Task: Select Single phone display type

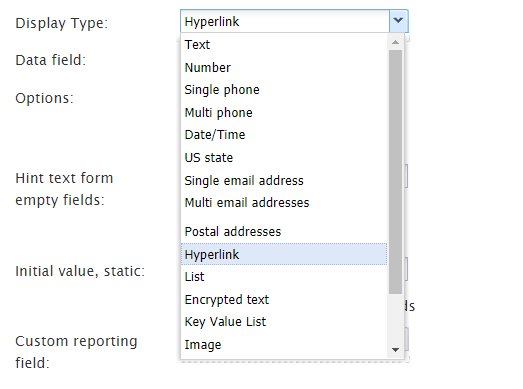Action: tap(284, 90)
